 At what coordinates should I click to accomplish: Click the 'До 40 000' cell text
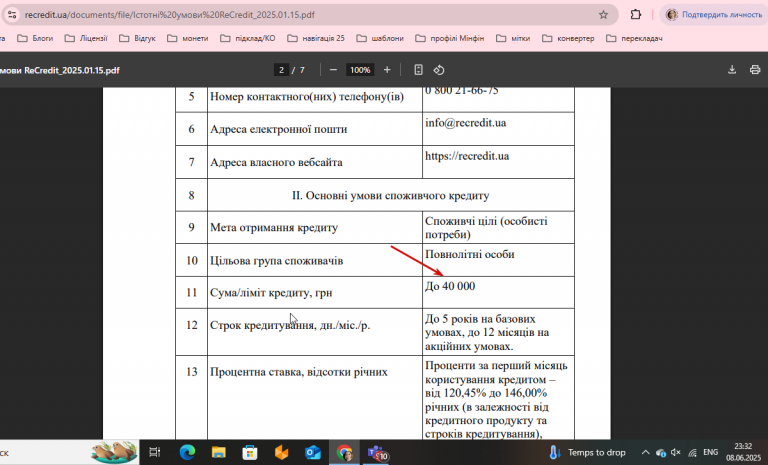tap(450, 286)
